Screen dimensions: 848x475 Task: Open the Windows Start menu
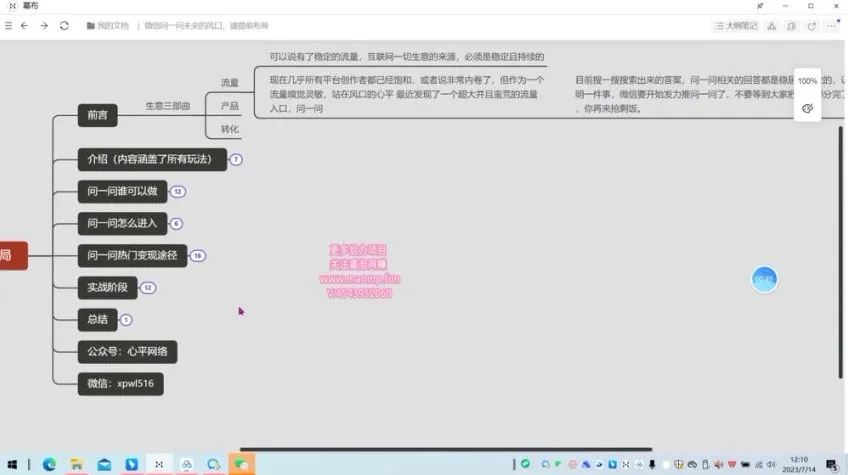11,464
